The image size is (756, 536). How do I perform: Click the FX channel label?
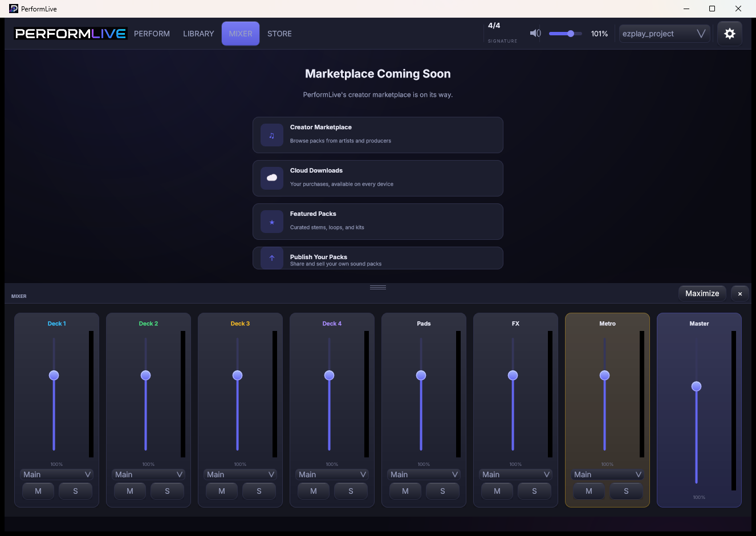(516, 324)
